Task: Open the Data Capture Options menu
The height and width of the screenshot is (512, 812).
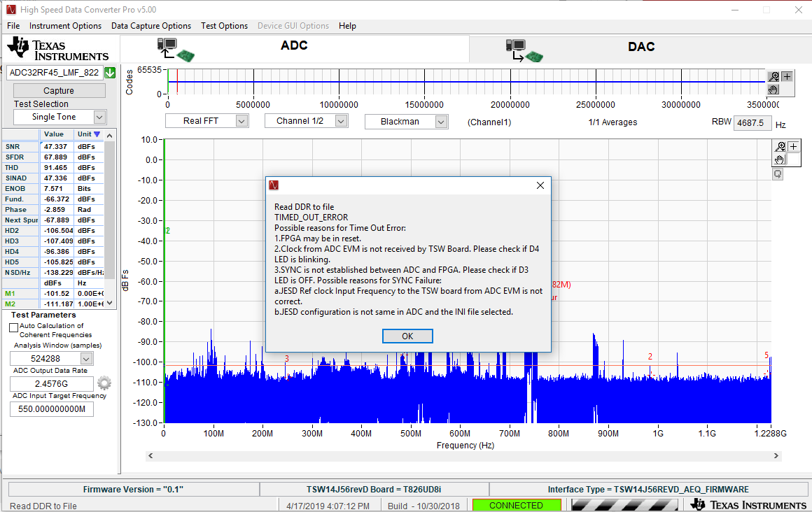Action: (151, 26)
